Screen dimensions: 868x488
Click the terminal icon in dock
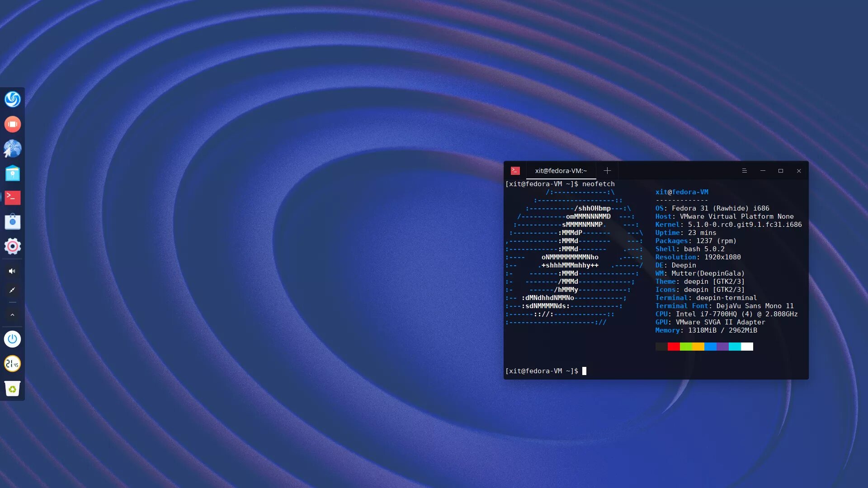point(12,197)
